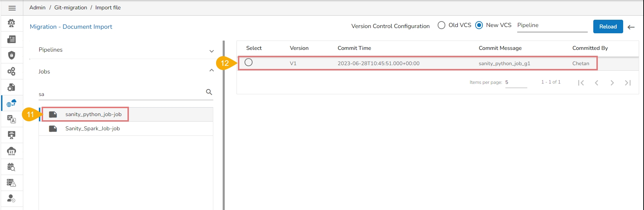Expand the Pipelines section
The height and width of the screenshot is (210, 644).
click(211, 51)
